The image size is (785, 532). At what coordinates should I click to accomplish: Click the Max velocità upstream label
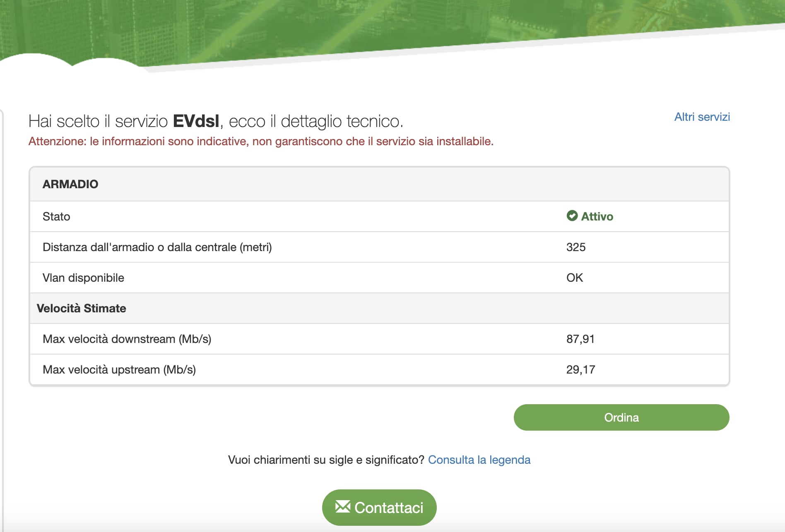(x=119, y=369)
